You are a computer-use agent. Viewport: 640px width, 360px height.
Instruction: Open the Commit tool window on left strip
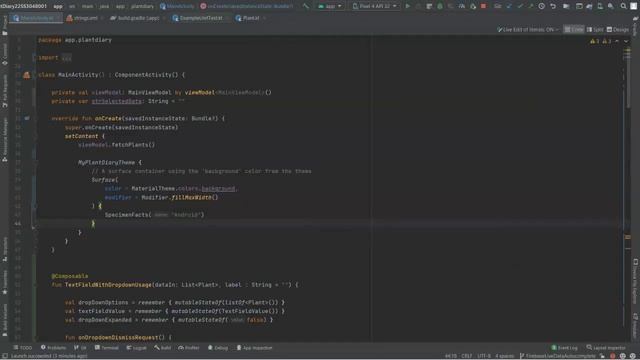4,55
